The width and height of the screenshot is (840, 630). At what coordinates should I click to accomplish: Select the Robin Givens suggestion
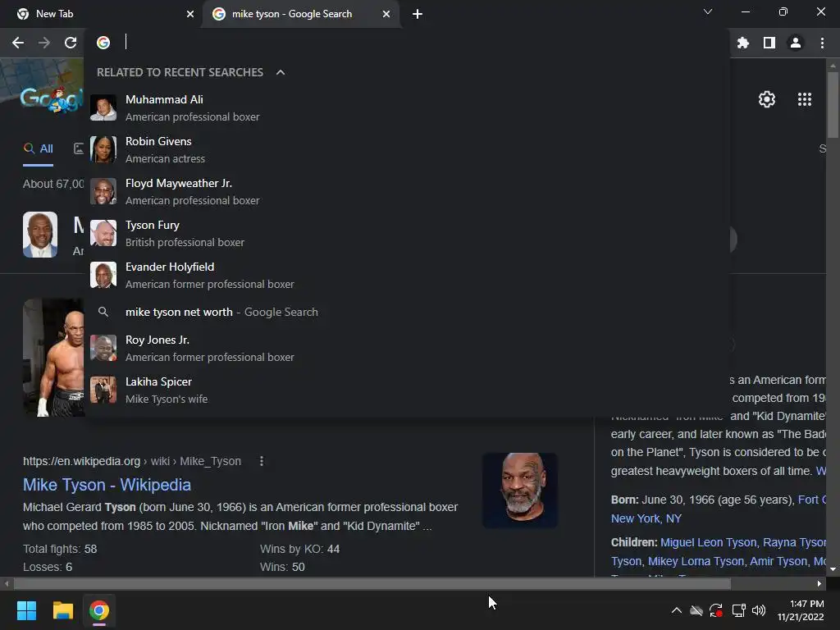tap(407, 149)
